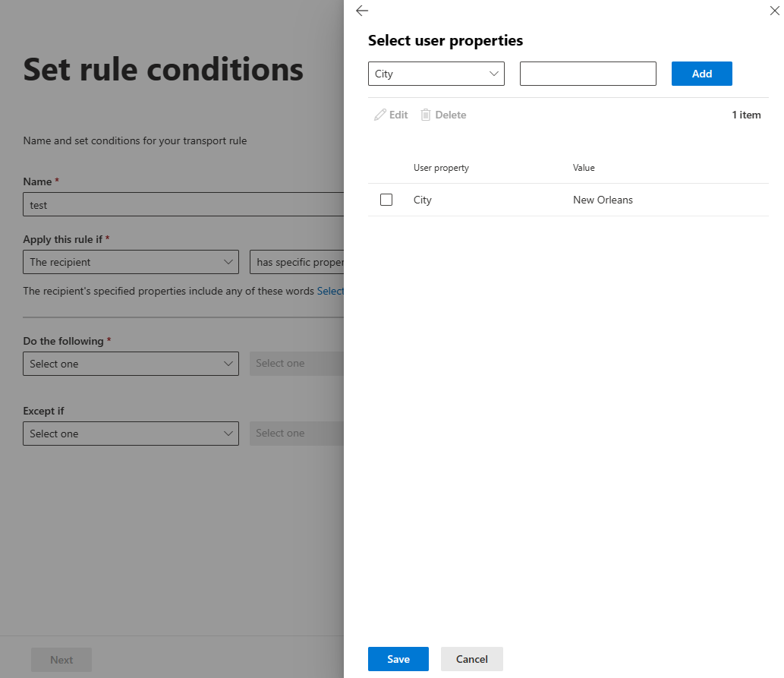
Task: Open the 'The recipient' dropdown
Action: pyautogui.click(x=131, y=262)
